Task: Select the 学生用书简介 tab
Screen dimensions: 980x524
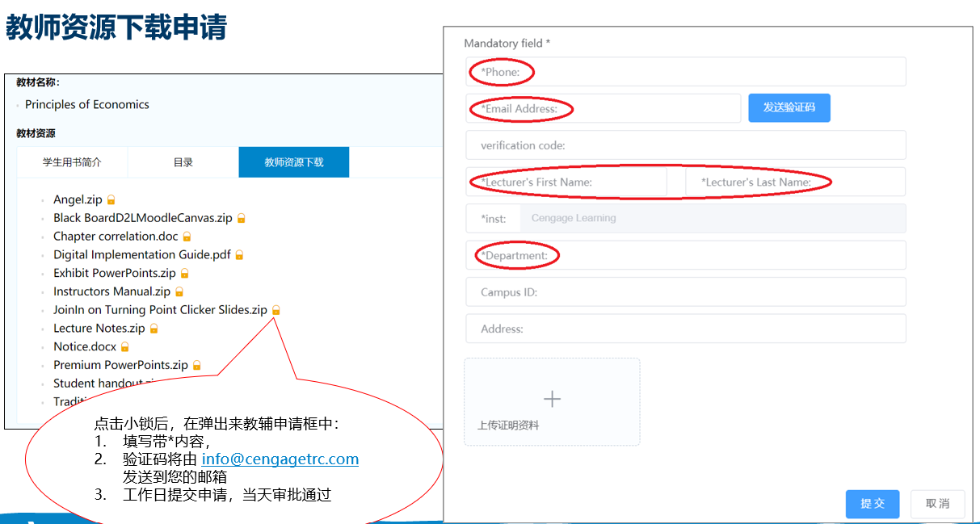Action: [x=72, y=162]
